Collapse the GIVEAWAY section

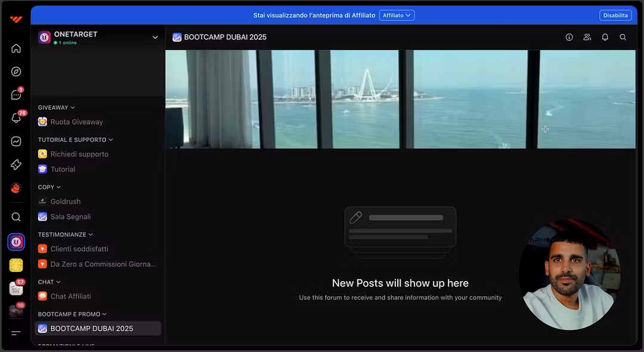pos(56,107)
